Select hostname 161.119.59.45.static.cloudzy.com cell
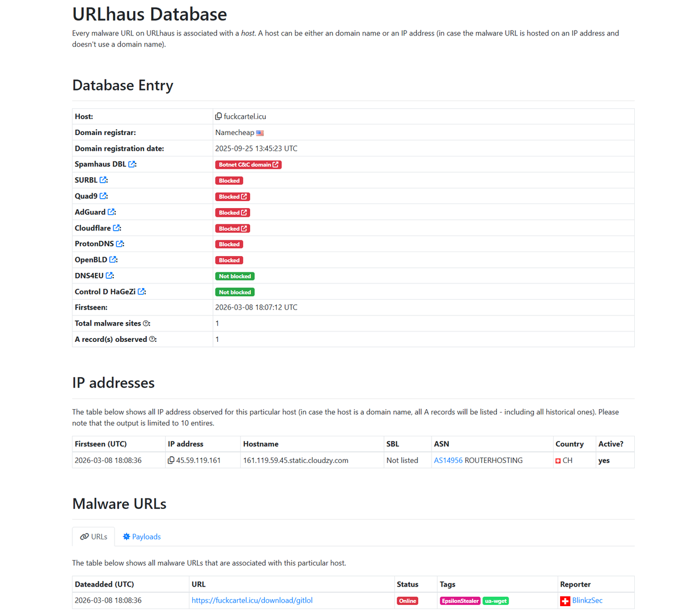 [x=312, y=460]
